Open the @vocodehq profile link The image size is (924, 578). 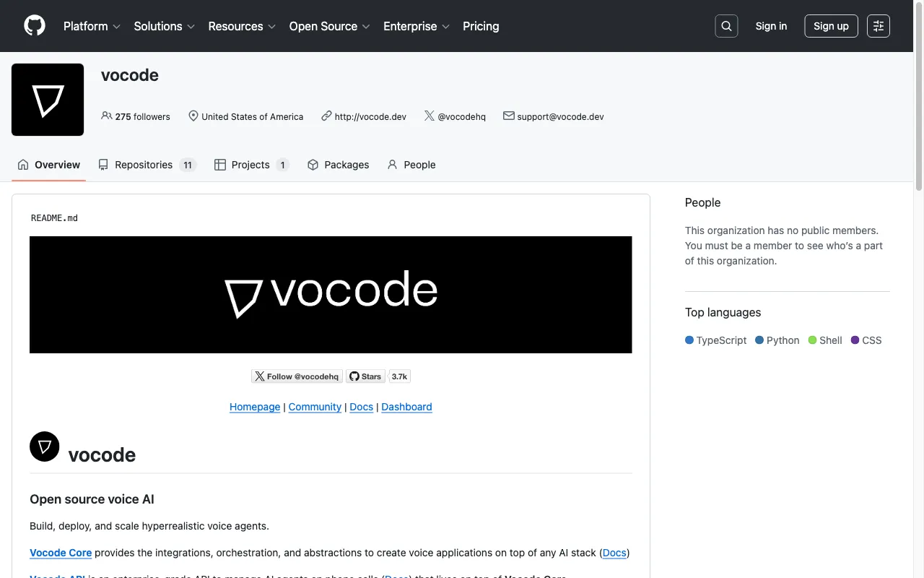click(x=462, y=116)
